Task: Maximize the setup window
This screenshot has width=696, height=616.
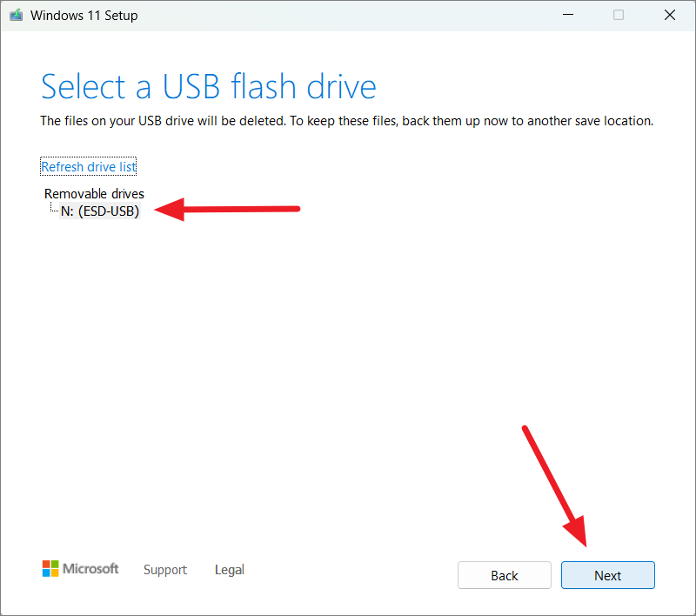Action: point(618,15)
